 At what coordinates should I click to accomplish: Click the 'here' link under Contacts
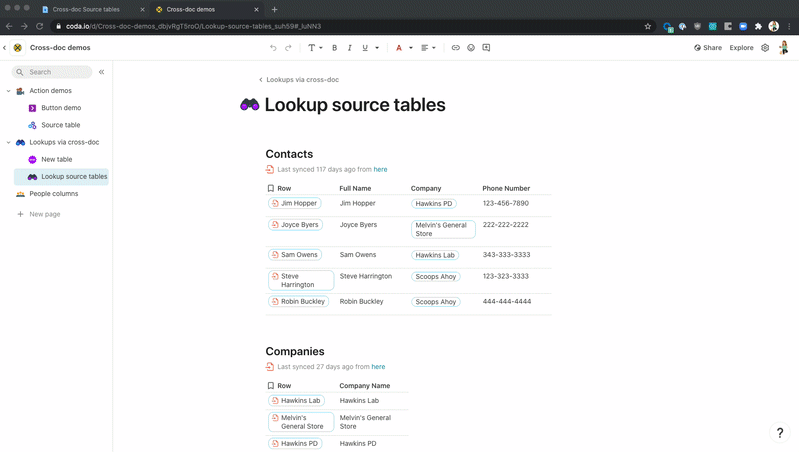380,170
